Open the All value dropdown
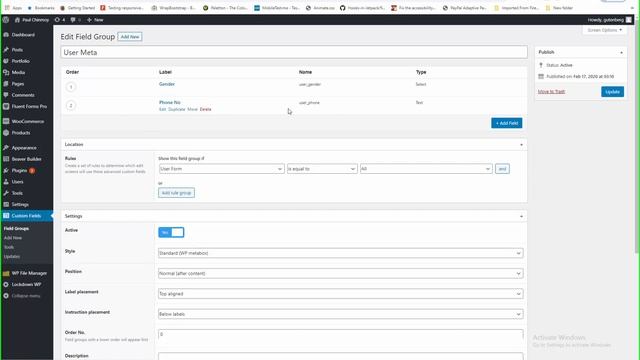Viewport: 640px width, 360px height. click(426, 169)
